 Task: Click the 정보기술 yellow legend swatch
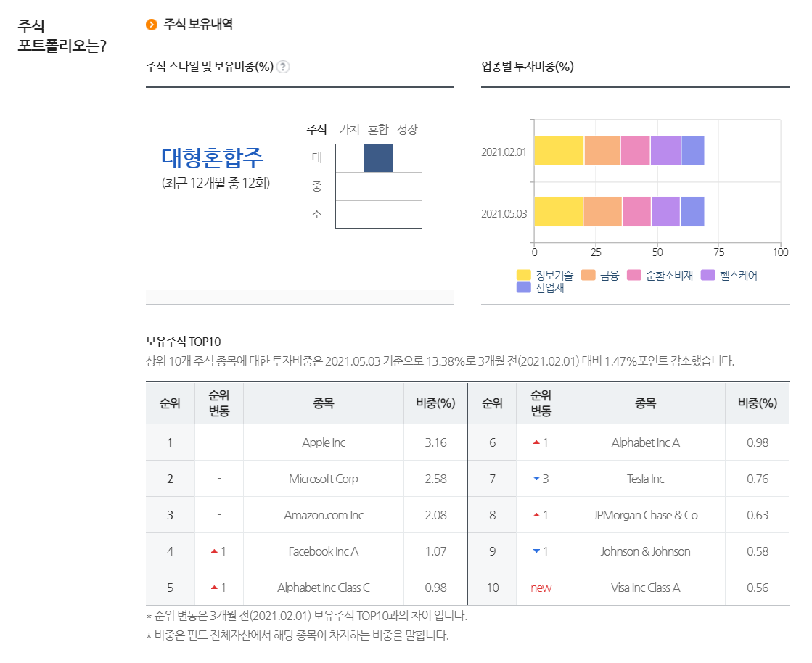pos(523,275)
